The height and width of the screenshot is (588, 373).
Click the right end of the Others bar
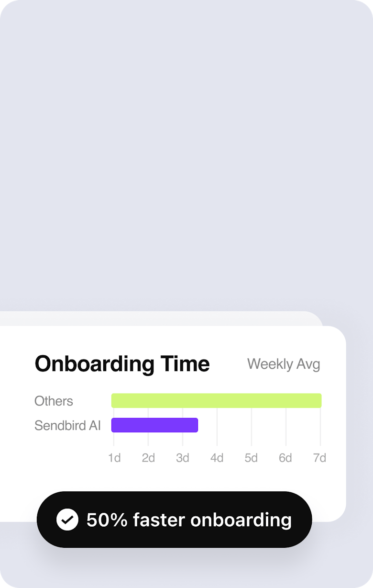click(x=319, y=401)
